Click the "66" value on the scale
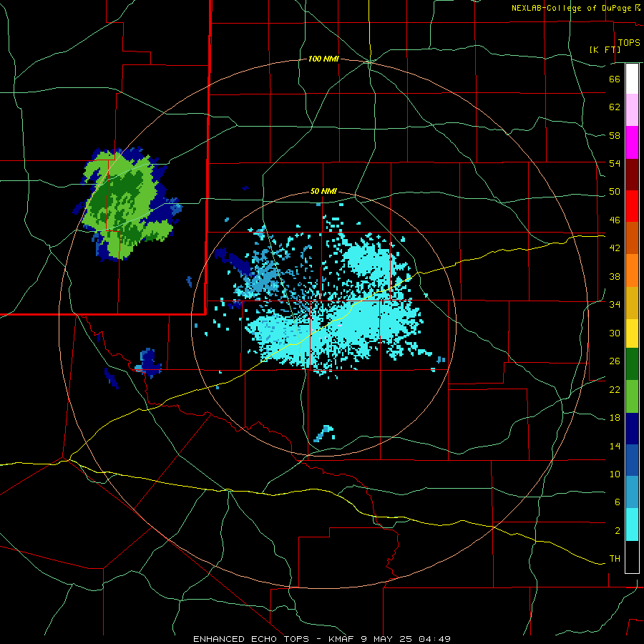The image size is (644, 644). coord(615,79)
